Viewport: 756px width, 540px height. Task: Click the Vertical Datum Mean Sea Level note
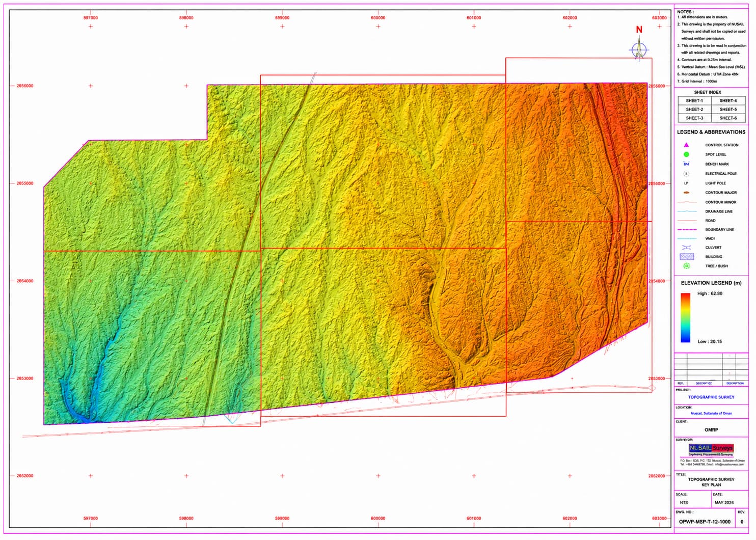click(711, 67)
